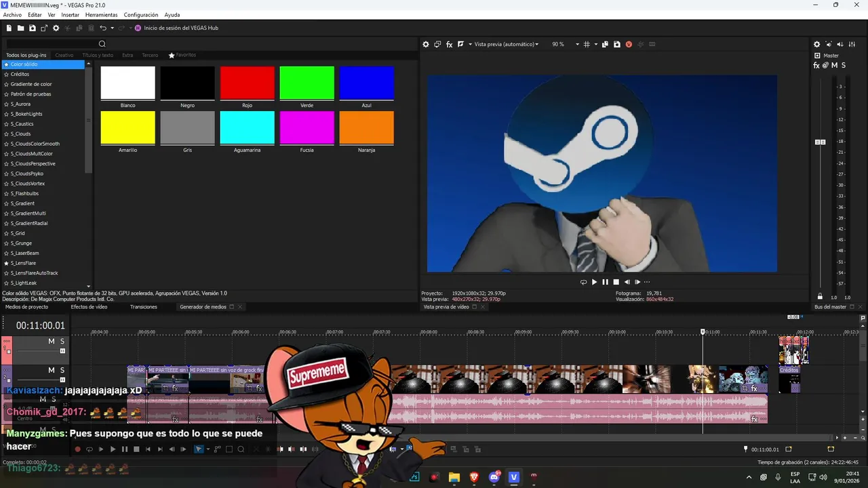Open the Medios de proyecto tab
The image size is (868, 488).
[x=26, y=307]
